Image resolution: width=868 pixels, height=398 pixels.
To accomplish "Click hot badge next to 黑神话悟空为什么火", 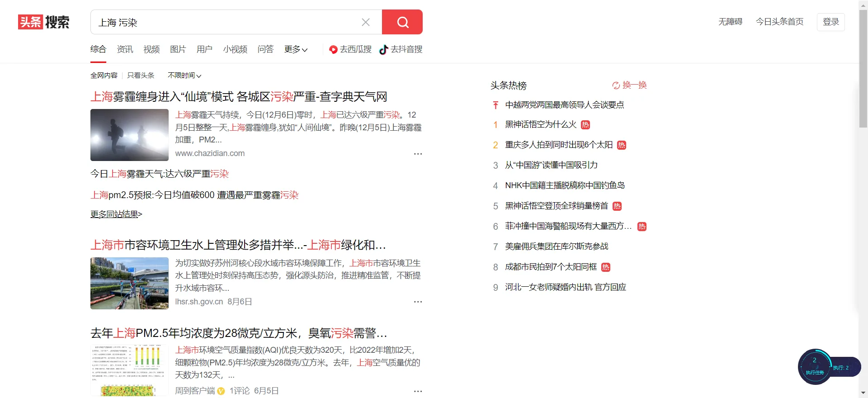I will click(x=585, y=125).
